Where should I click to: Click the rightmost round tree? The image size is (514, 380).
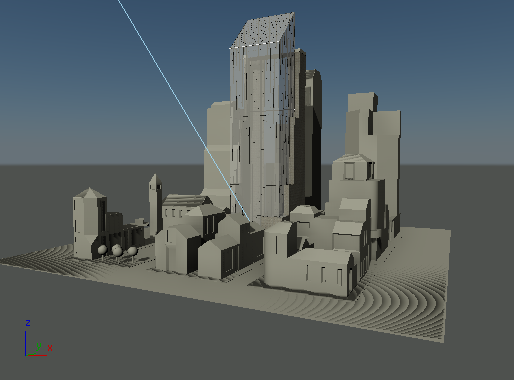[x=132, y=251]
